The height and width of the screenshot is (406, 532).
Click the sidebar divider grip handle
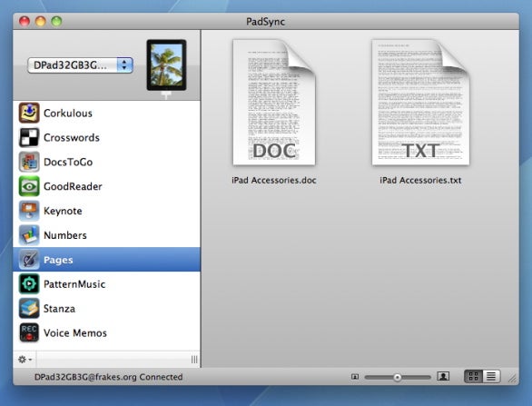point(194,360)
